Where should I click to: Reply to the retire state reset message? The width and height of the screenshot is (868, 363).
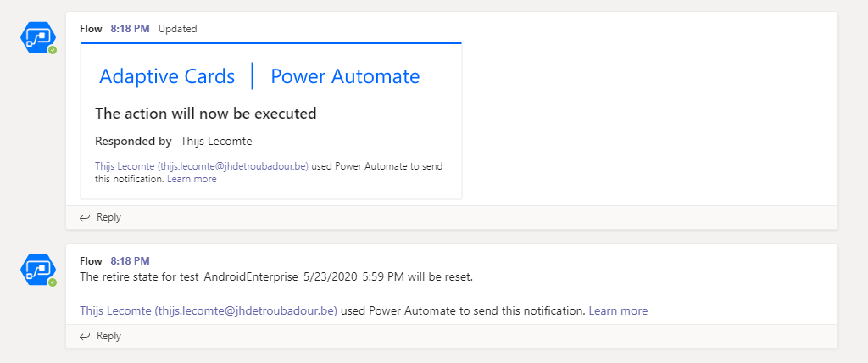tap(108, 336)
